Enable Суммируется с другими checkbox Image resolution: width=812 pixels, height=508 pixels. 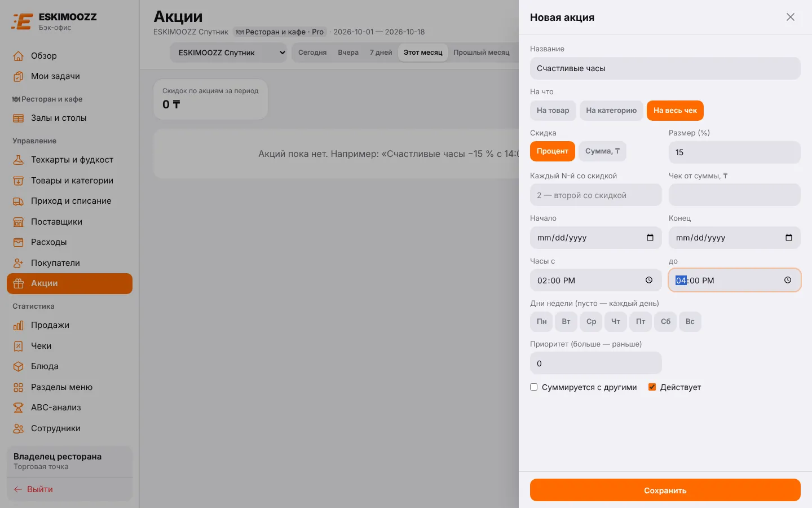[534, 387]
